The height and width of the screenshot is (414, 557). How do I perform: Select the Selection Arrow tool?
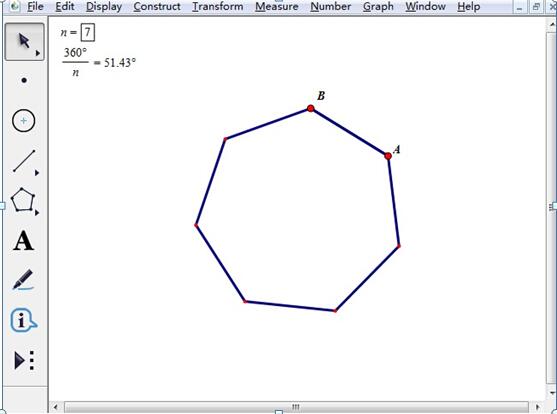coord(25,41)
